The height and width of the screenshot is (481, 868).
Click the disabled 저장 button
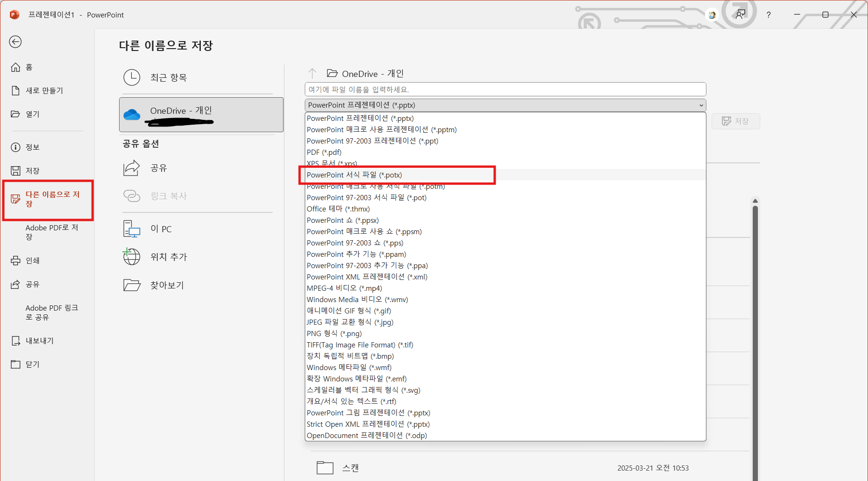736,121
